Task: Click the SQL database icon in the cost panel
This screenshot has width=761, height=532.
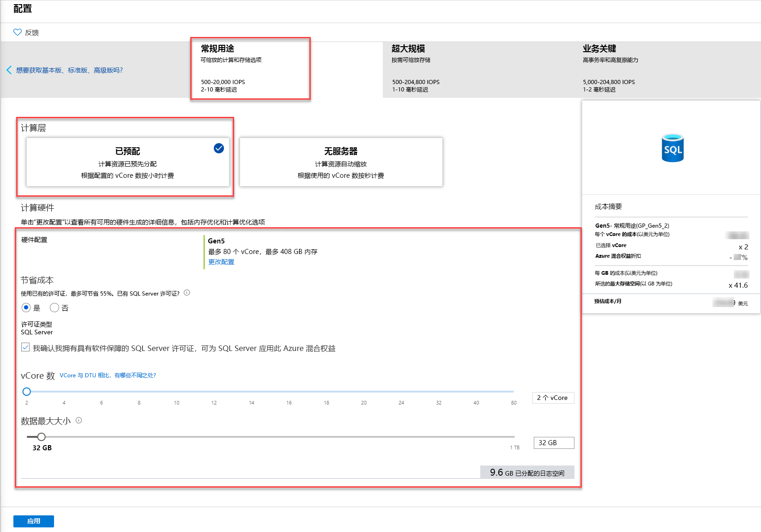Action: tap(672, 148)
